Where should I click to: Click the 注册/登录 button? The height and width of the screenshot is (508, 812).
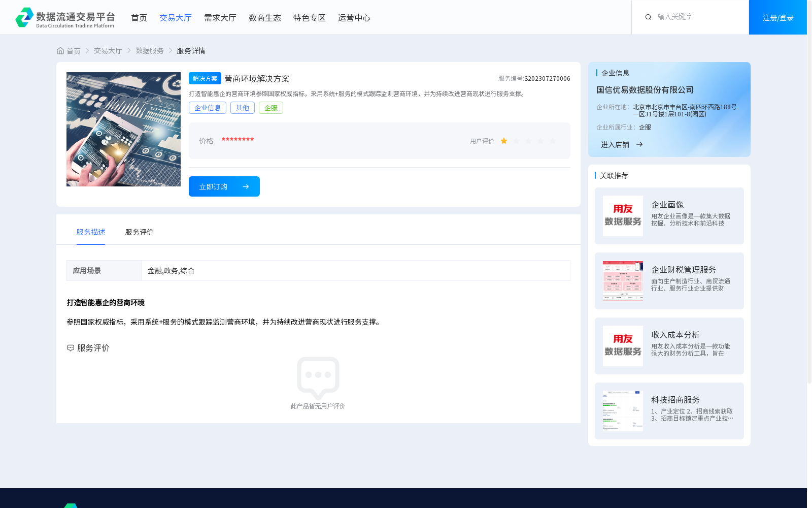[778, 17]
